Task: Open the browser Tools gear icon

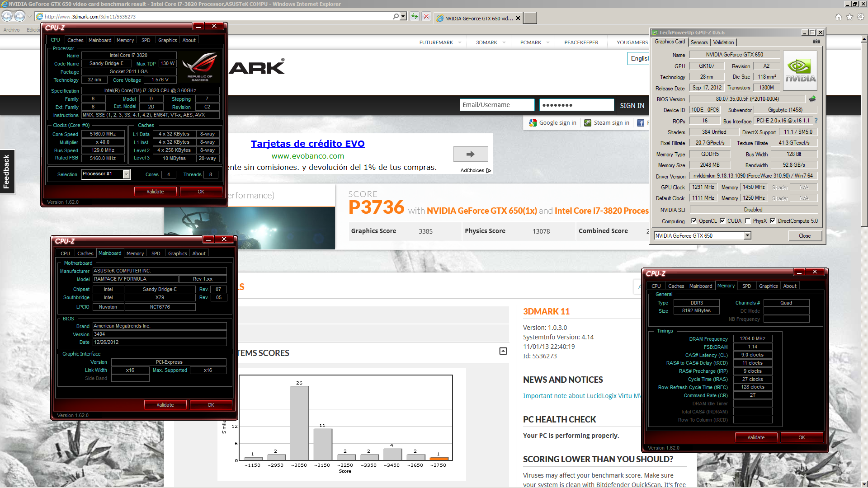Action: pos(861,17)
